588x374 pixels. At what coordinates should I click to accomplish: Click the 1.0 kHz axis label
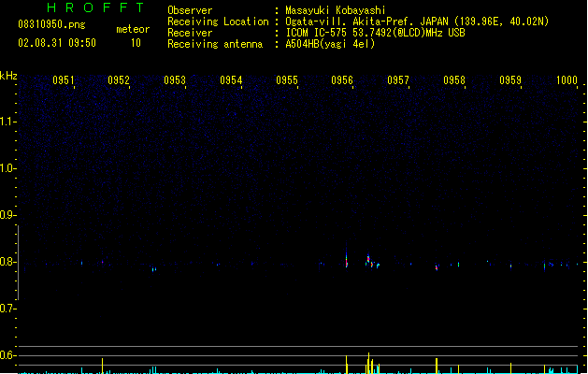pyautogui.click(x=7, y=168)
